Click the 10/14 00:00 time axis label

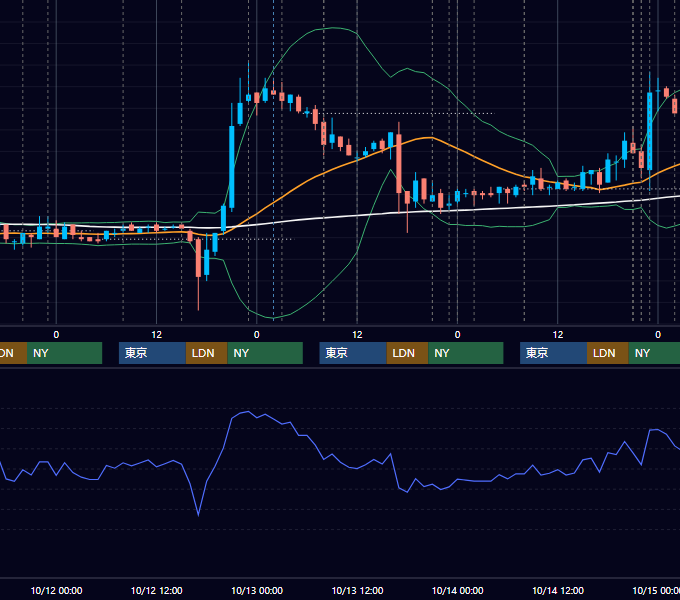click(458, 590)
